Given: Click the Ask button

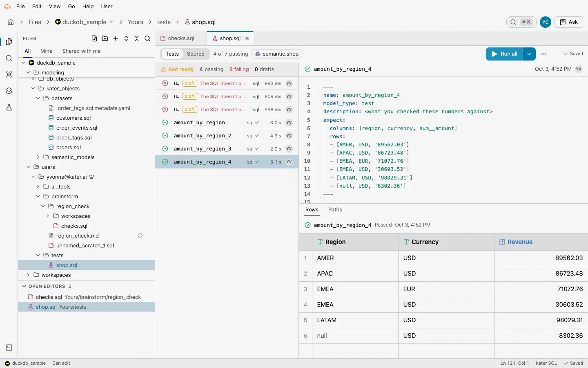Looking at the screenshot, I should click(569, 22).
